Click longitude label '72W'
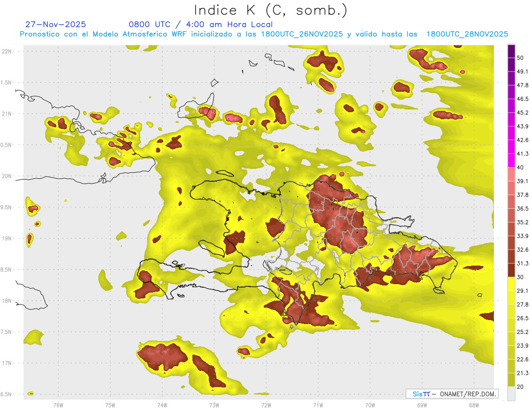This screenshot has width=532, height=411. [x=266, y=405]
